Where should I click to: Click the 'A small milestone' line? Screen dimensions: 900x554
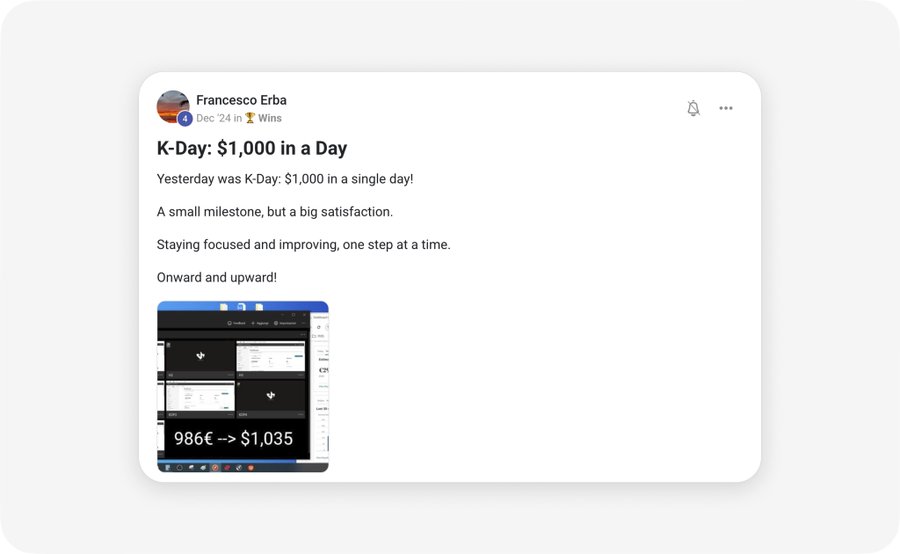pos(275,212)
